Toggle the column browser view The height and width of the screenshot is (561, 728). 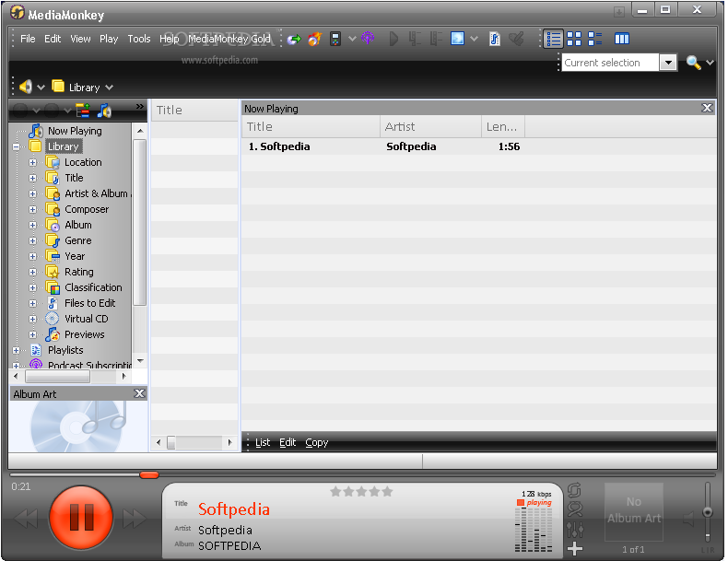[x=622, y=39]
